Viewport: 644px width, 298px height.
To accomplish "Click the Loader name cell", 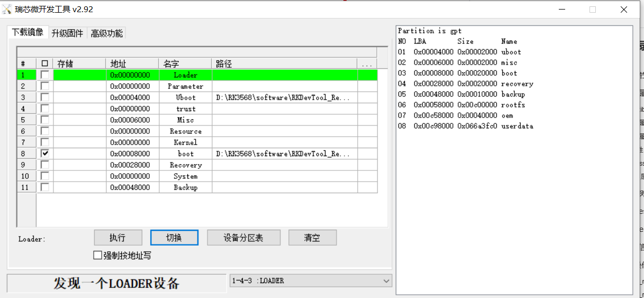I will click(185, 75).
